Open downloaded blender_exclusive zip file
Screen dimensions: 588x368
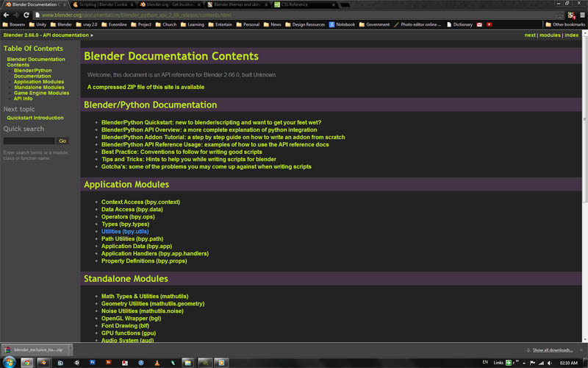(x=35, y=350)
